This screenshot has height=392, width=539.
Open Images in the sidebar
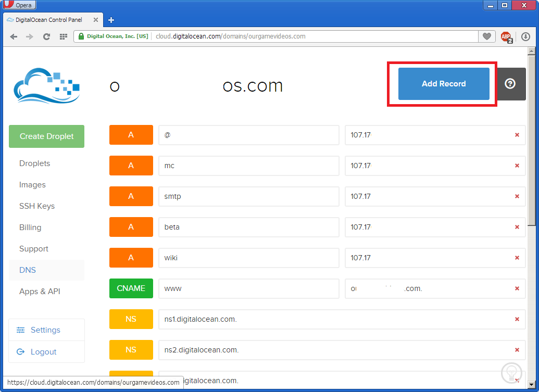coord(32,185)
